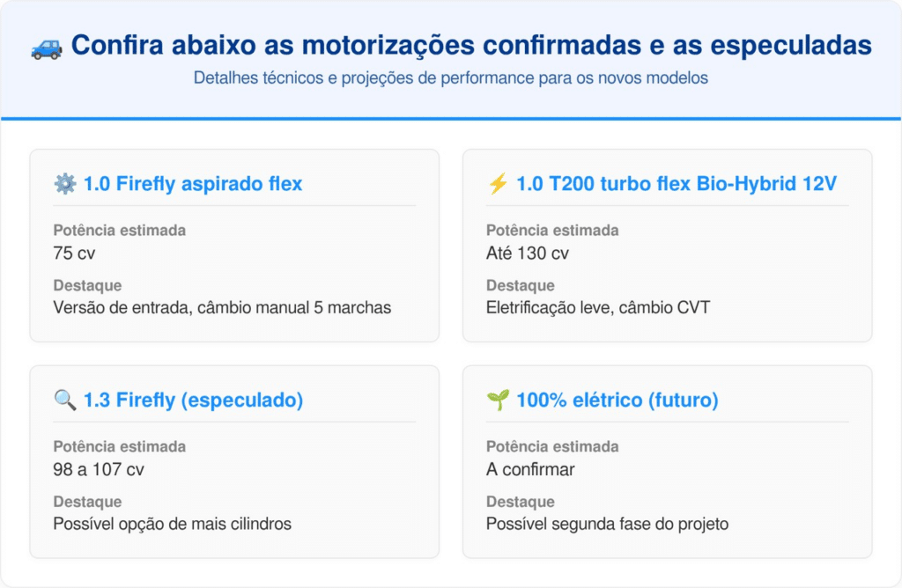902x588 pixels.
Task: Click the 75 cv power value
Action: [74, 254]
